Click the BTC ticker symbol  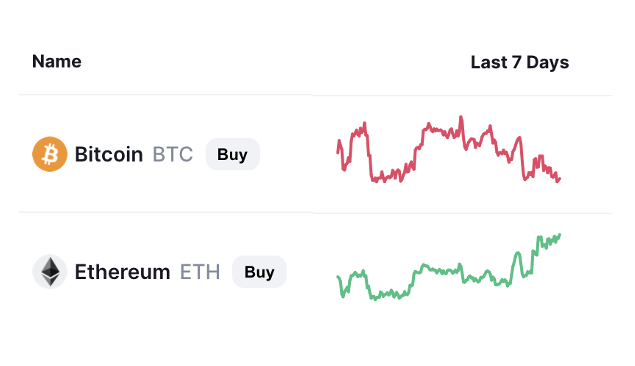pyautogui.click(x=173, y=154)
